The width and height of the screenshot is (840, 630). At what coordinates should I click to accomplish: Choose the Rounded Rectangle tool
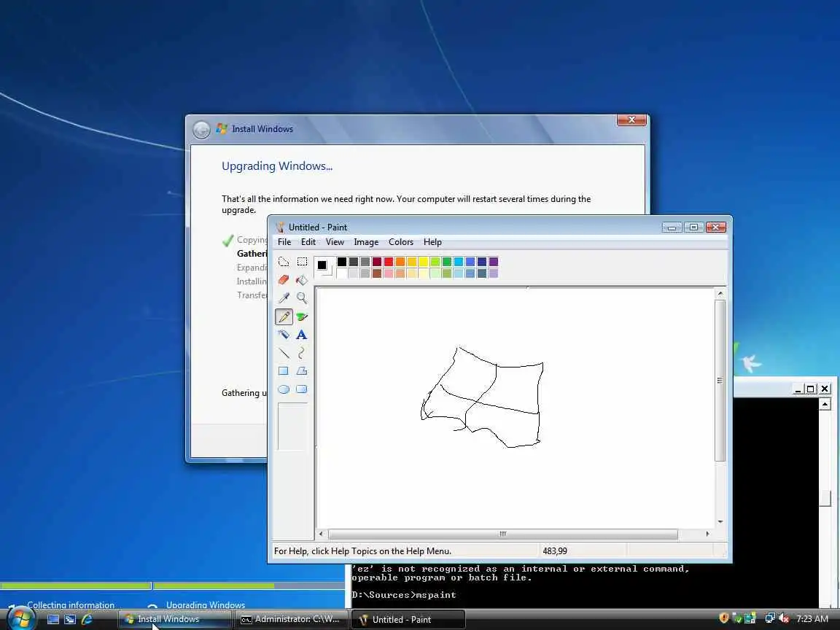[302, 389]
